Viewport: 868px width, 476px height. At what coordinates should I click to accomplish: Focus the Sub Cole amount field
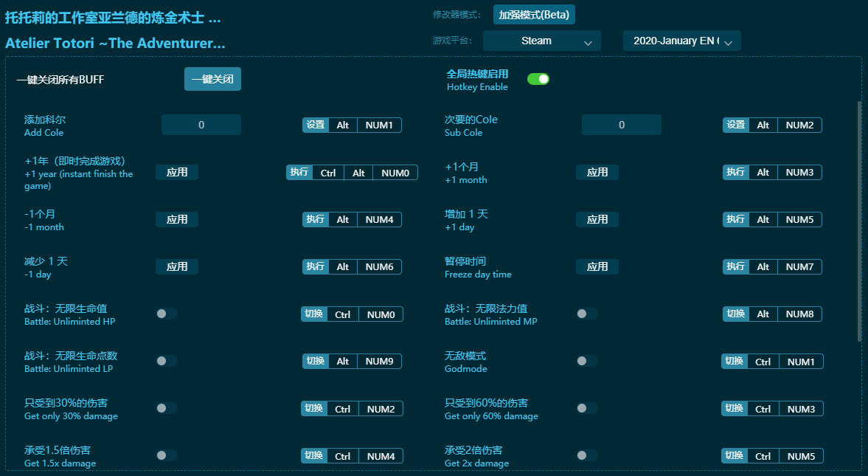pyautogui.click(x=622, y=125)
